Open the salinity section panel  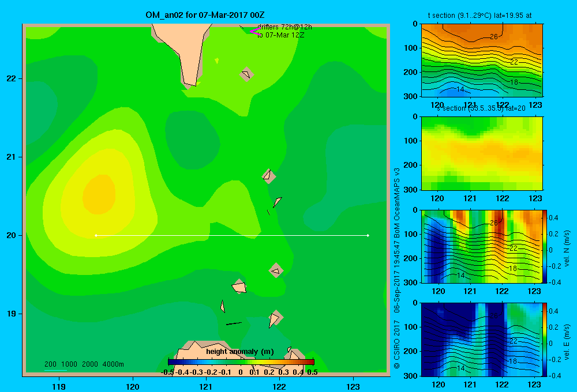(x=482, y=153)
